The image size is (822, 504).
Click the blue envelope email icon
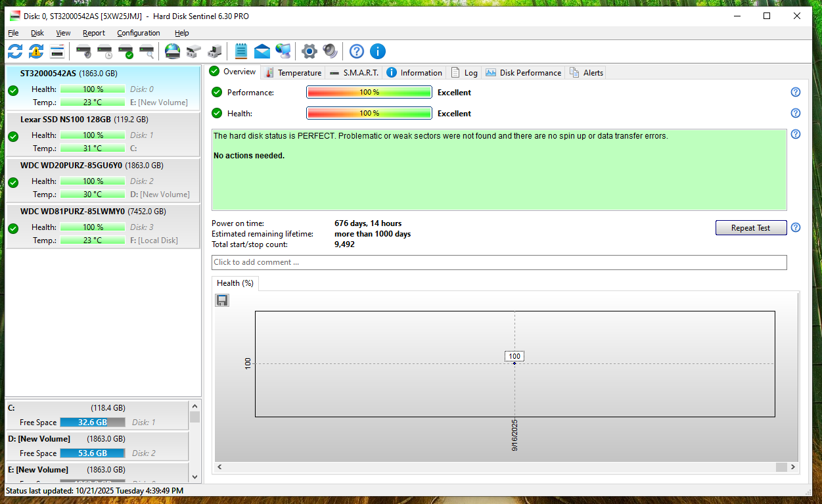262,51
